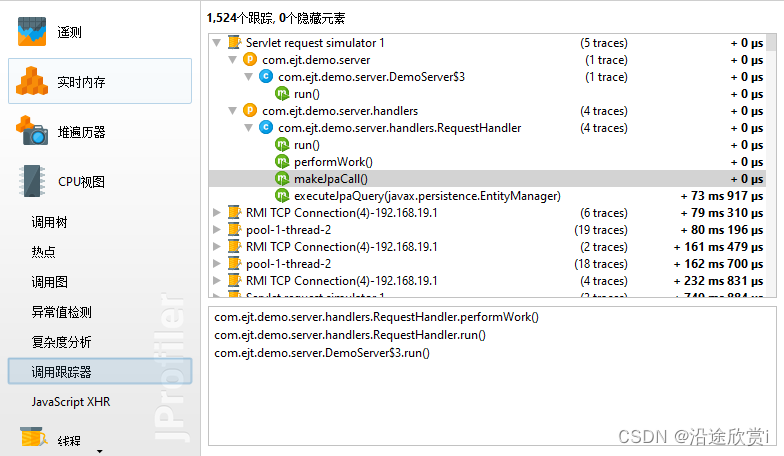This screenshot has width=784, height=456.
Task: Collapse the Servlet request simulator 1 node
Action: [x=216, y=43]
